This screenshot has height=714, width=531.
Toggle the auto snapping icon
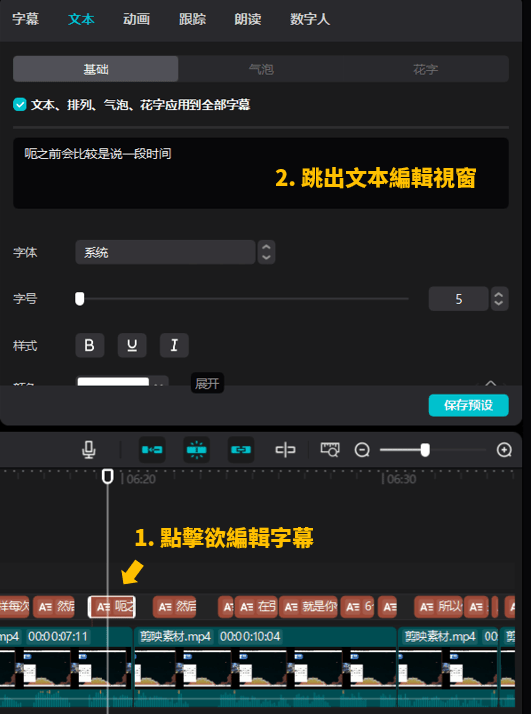(x=196, y=450)
